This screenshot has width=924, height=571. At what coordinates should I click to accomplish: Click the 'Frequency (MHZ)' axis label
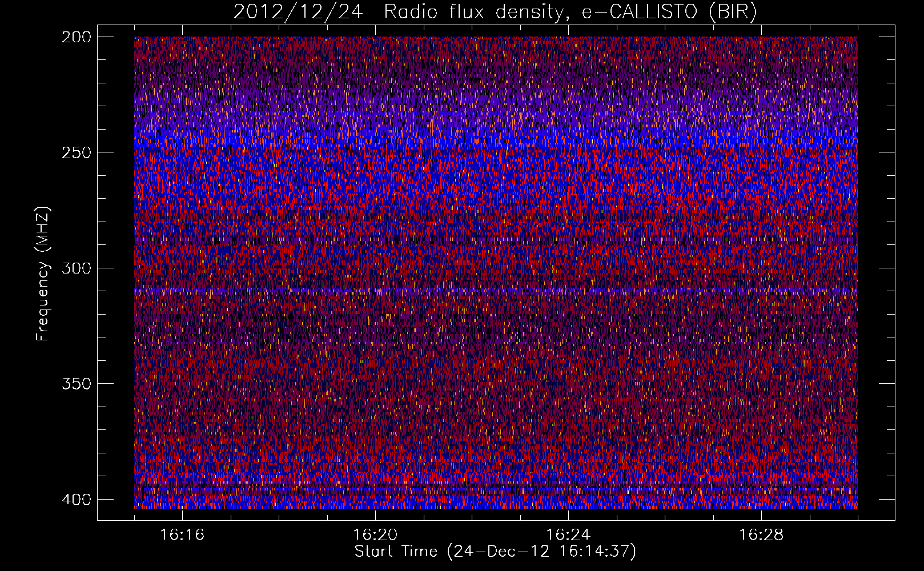(43, 274)
